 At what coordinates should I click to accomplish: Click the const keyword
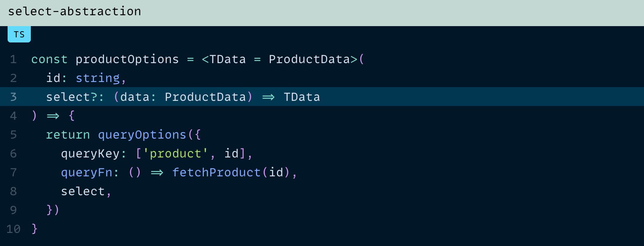tap(49, 60)
